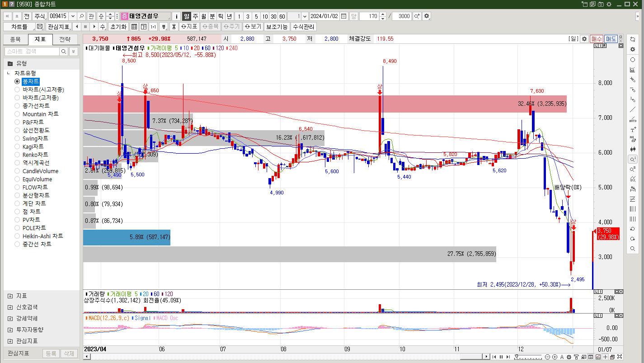Select the AUTO trendline tool
This screenshot has height=363, width=644.
633,119
